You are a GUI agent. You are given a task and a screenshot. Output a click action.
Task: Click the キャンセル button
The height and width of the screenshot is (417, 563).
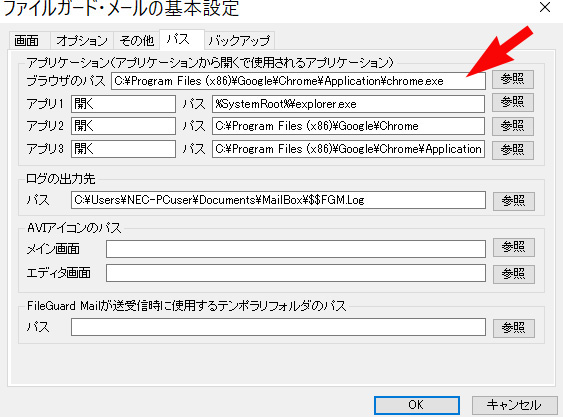513,405
